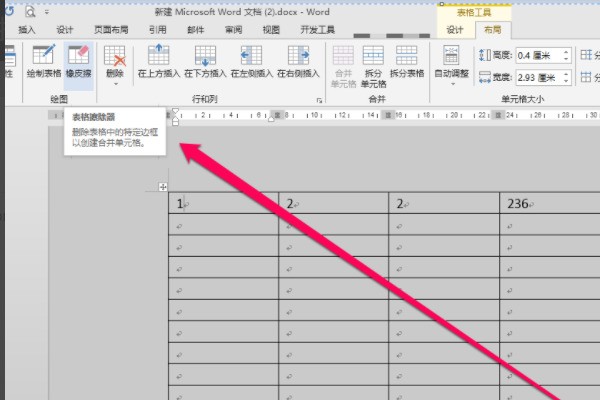Insert row above (在上方插入)
The width and height of the screenshot is (600, 400).
click(x=159, y=61)
